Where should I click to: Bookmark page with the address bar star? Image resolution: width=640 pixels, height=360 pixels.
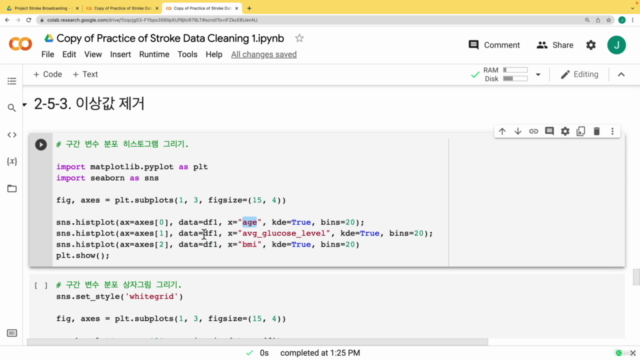tap(609, 20)
